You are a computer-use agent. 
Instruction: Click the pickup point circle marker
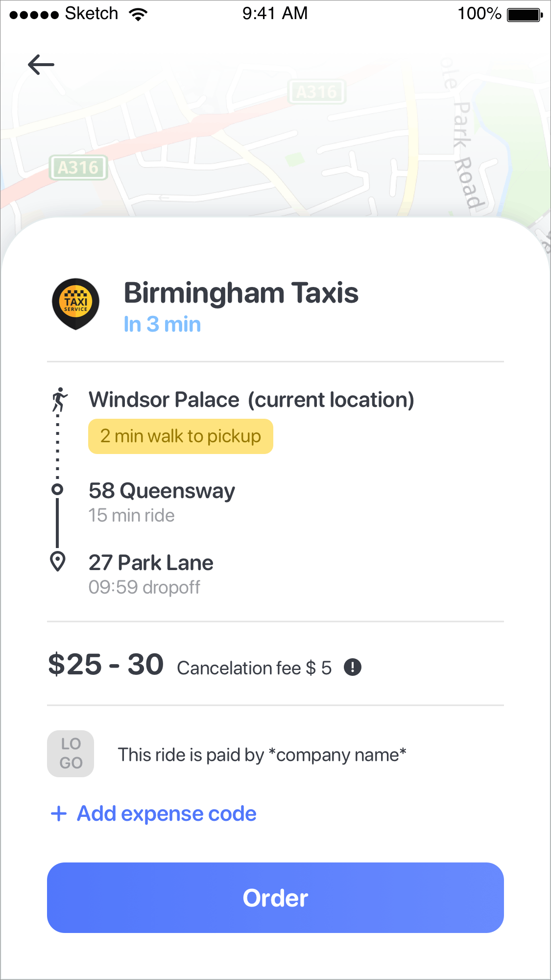57,489
